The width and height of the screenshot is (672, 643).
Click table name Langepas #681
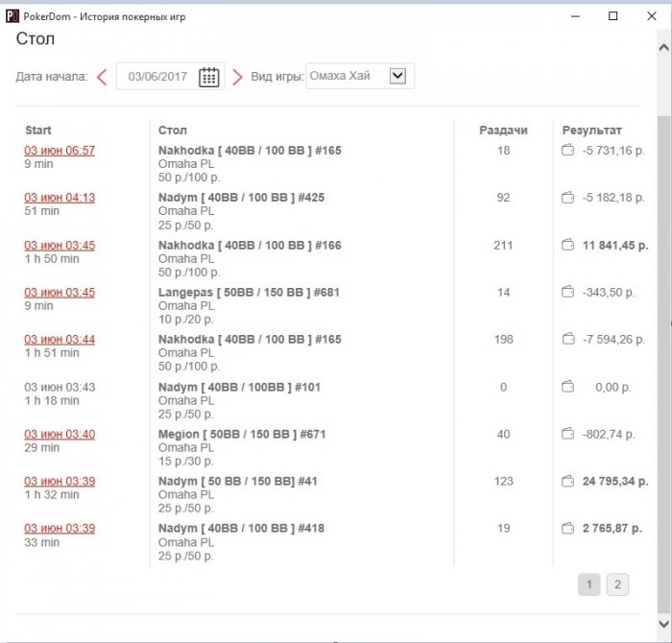[x=249, y=293]
